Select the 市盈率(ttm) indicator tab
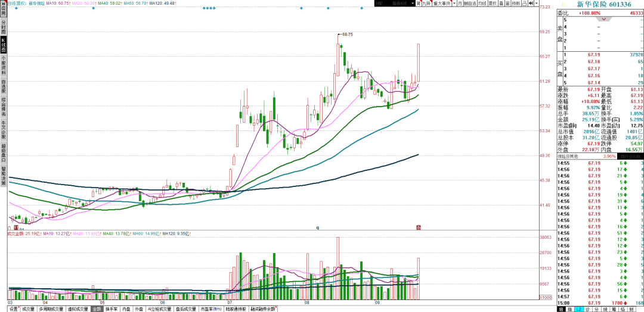644x312 pixels. (212, 308)
